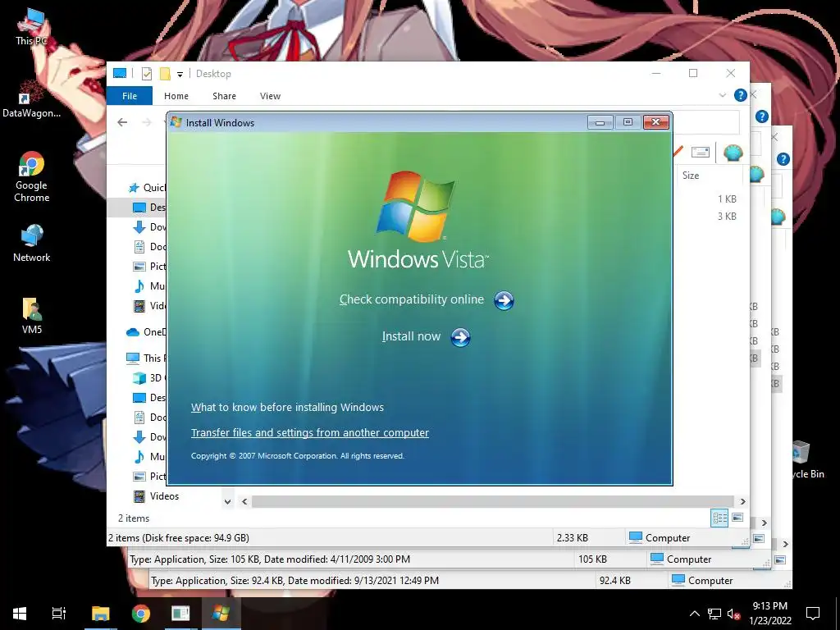Open the quick access toolbar dropdown arrow

pos(180,75)
